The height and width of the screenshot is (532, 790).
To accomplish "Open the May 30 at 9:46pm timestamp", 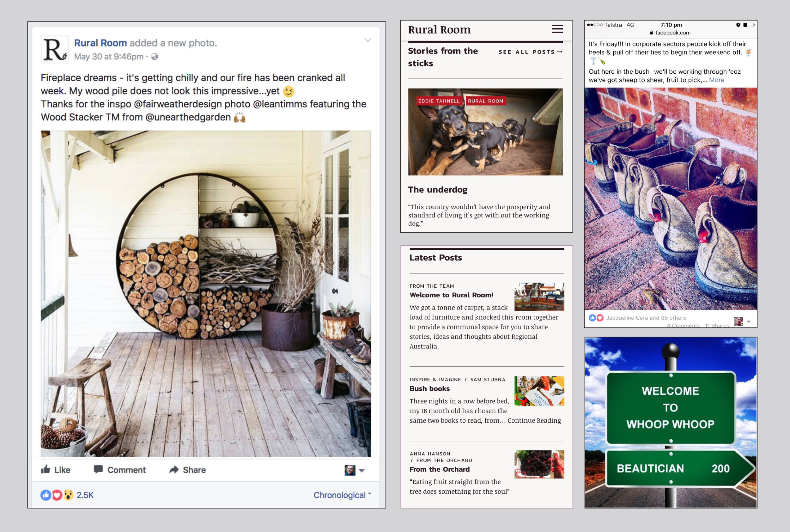I will [x=109, y=57].
